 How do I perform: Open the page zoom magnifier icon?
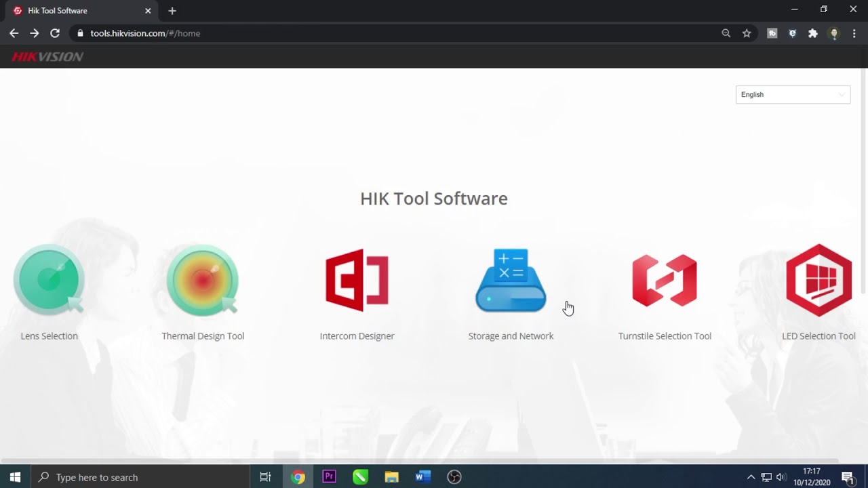(726, 33)
